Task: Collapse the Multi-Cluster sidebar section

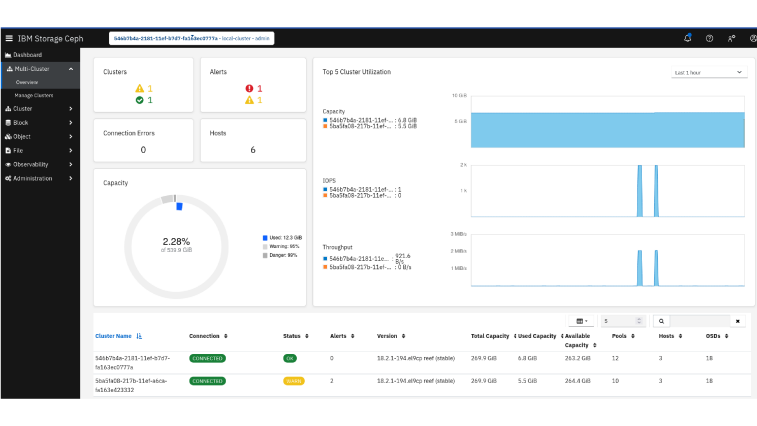Action: (71, 69)
